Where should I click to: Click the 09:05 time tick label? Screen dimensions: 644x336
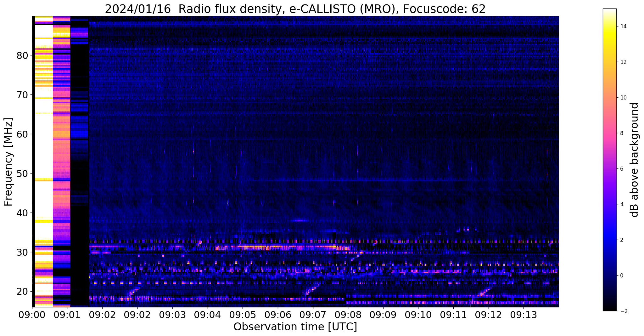point(243,315)
